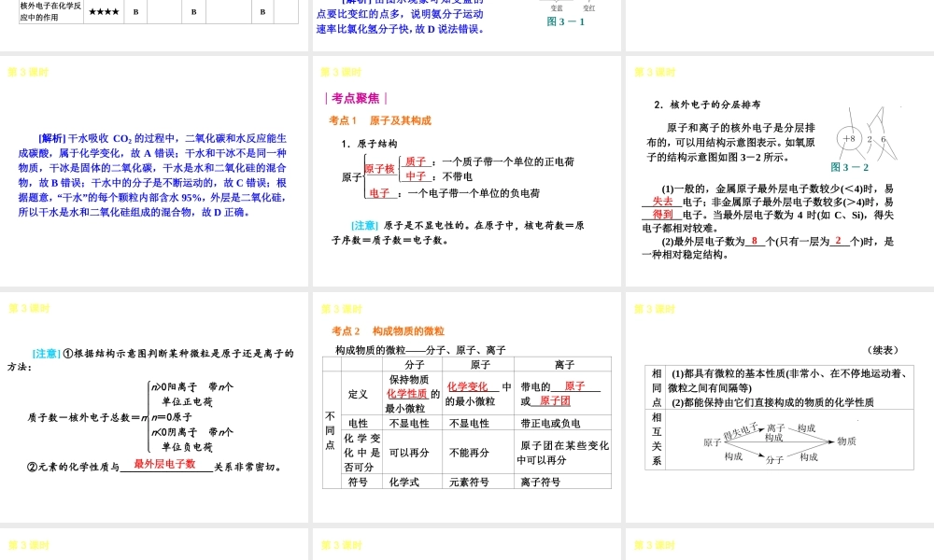Select the red 电子 answer in atom structure
The image size is (934, 560).
click(x=379, y=193)
